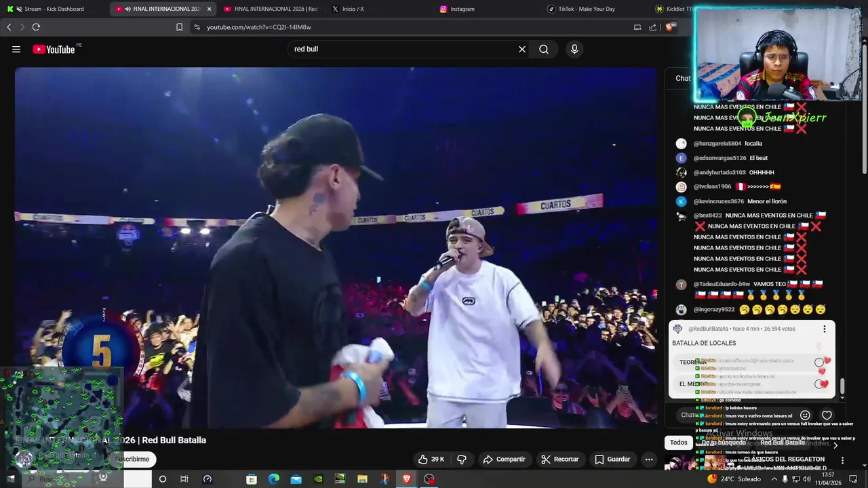This screenshot has width=868, height=488.
Task: Click the video player to pause
Action: [336, 247]
